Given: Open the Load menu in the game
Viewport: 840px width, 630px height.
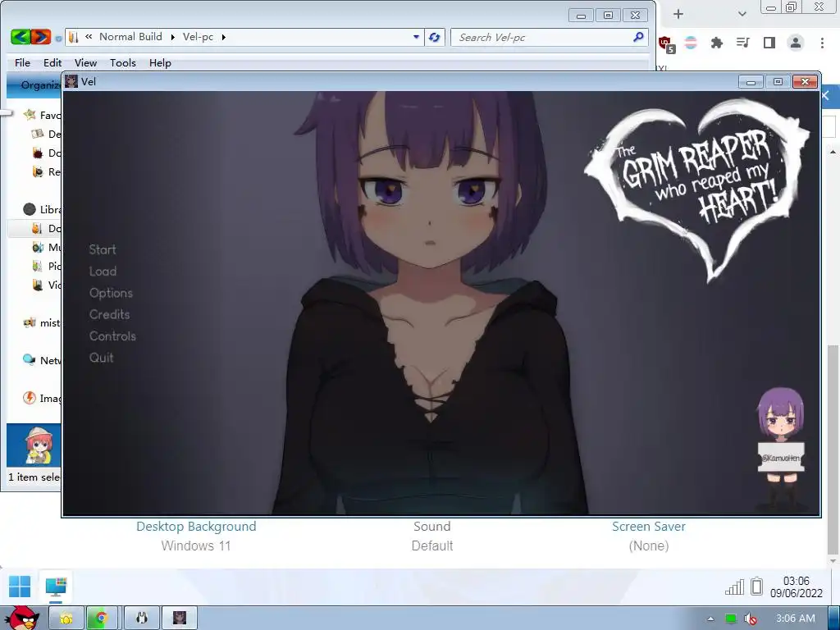Looking at the screenshot, I should point(103,272).
